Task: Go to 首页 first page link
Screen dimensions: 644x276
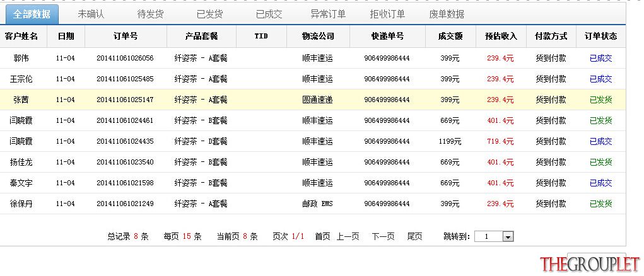Action: tap(322, 237)
